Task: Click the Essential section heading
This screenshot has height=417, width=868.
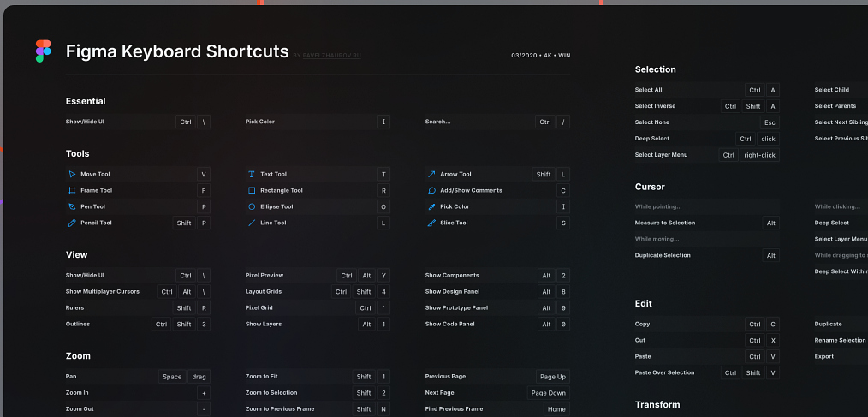Action: click(x=86, y=101)
